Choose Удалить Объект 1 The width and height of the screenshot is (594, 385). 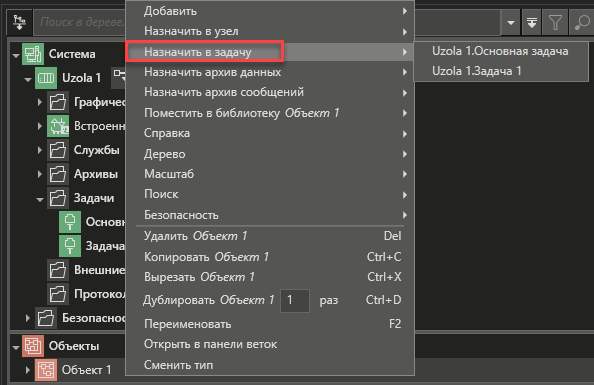270,236
